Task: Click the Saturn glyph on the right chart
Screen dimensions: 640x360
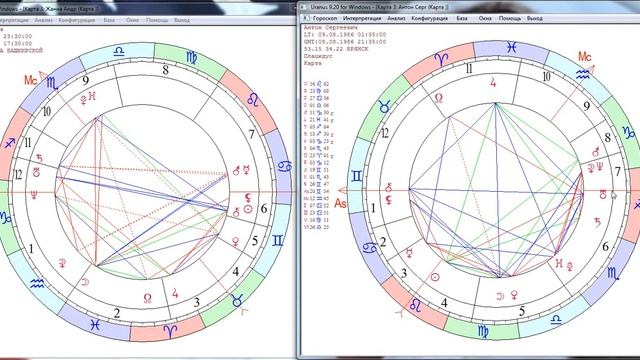Action: (x=597, y=222)
